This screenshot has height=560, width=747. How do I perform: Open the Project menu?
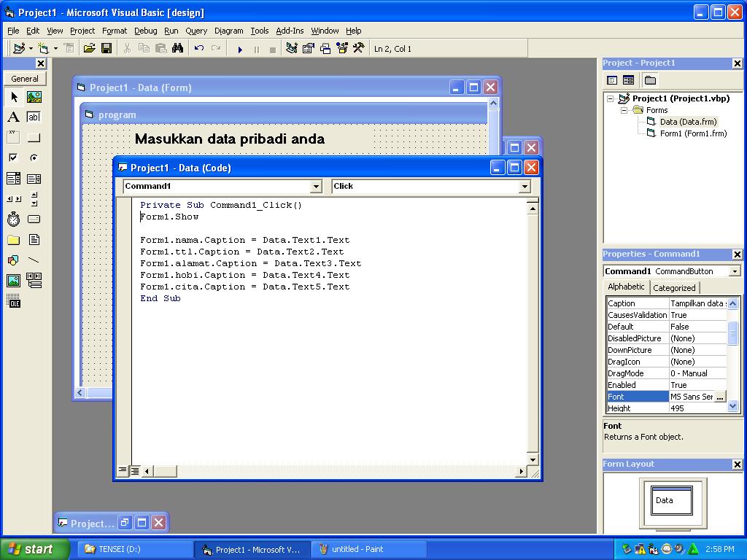click(82, 31)
